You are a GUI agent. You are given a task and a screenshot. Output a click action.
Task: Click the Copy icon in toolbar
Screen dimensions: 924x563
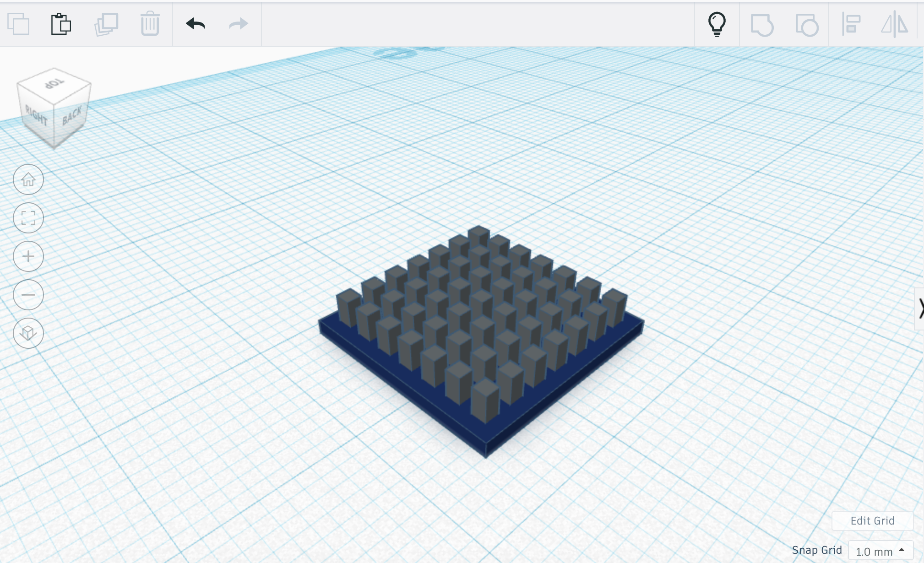point(19,24)
